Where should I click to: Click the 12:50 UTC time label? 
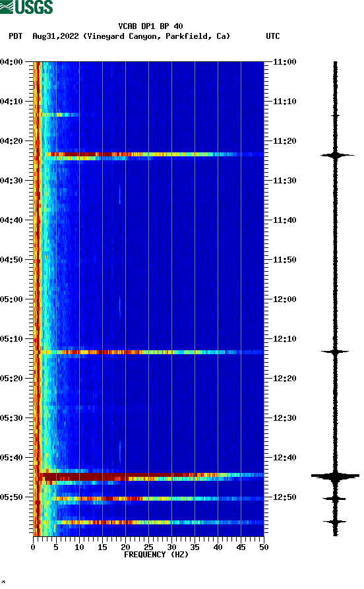coord(285,497)
